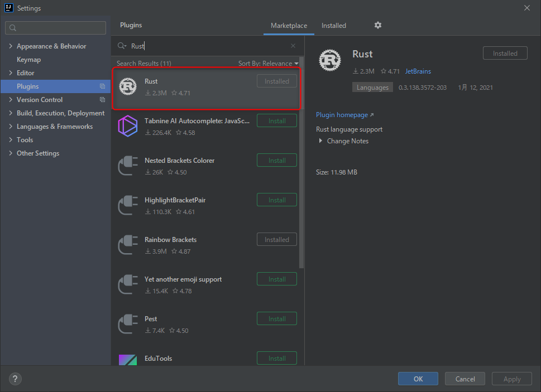Open the Sort By: Relevance dropdown
This screenshot has width=541, height=392.
[268, 64]
